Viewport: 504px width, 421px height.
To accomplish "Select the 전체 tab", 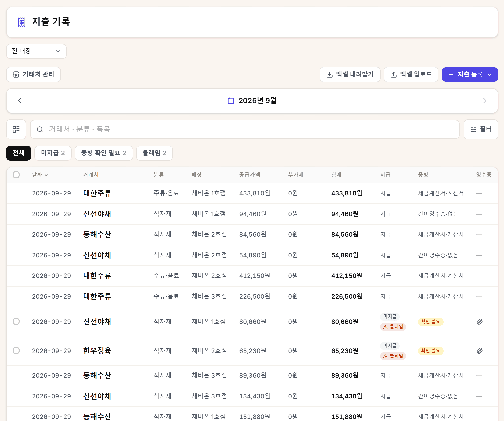I will (19, 153).
